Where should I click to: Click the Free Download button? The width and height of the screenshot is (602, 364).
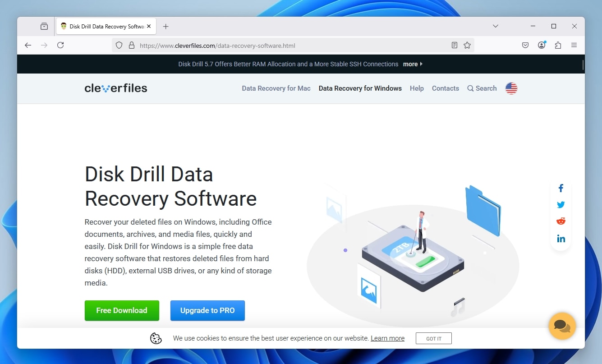click(x=122, y=310)
